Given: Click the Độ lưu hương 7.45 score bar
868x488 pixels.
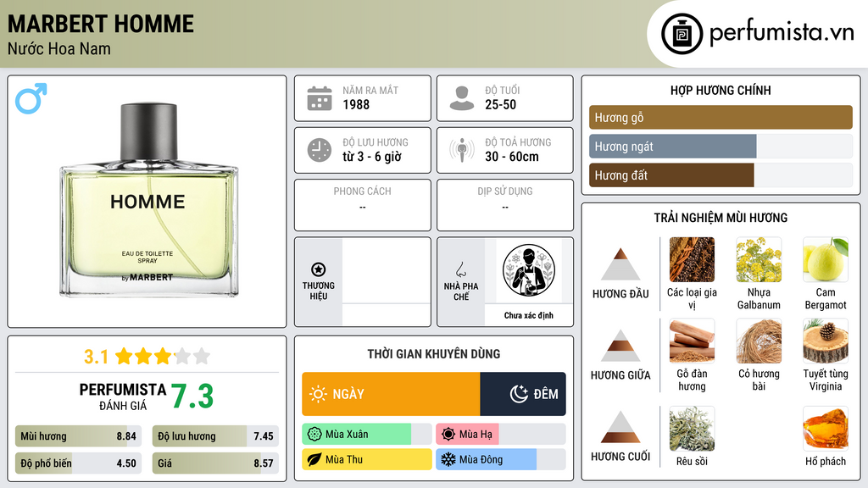Looking at the screenshot, I should pos(215,436).
